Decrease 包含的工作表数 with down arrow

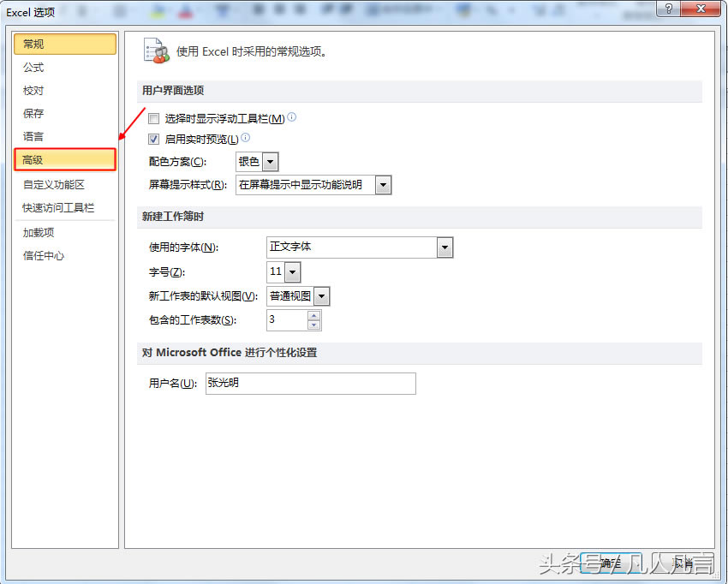314,325
